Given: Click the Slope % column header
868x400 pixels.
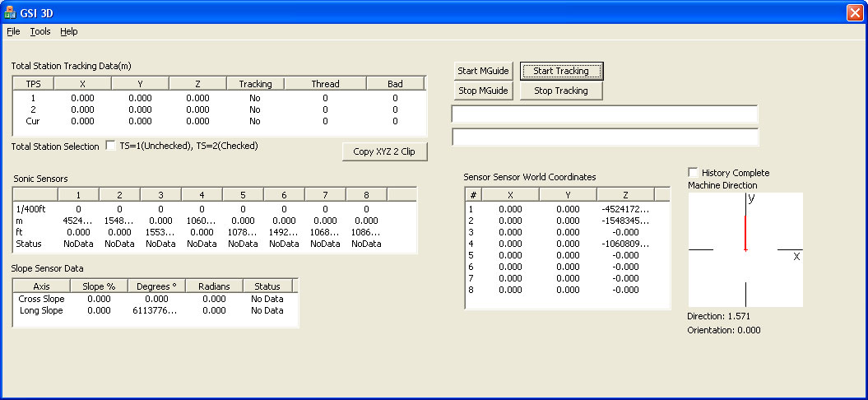Looking at the screenshot, I should pos(99,286).
